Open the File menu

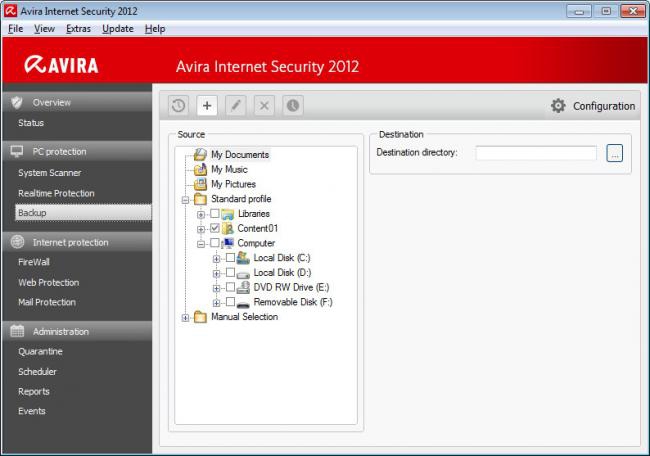(x=15, y=29)
